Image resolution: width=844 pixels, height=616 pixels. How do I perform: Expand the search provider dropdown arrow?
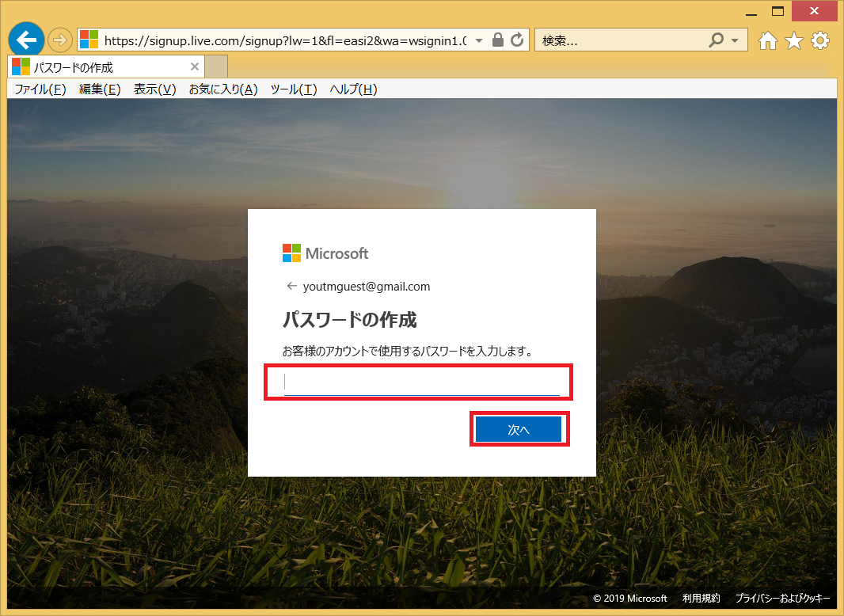pyautogui.click(x=735, y=40)
